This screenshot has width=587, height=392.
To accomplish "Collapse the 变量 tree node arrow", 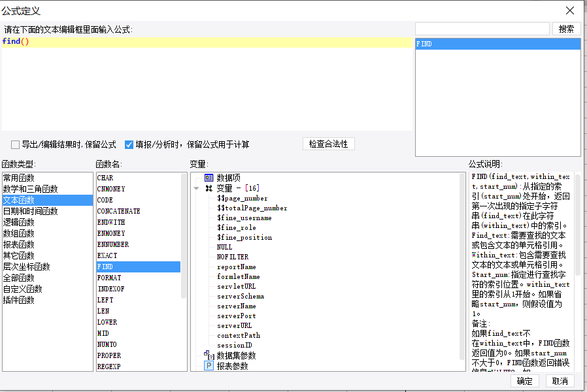I will pyautogui.click(x=196, y=189).
